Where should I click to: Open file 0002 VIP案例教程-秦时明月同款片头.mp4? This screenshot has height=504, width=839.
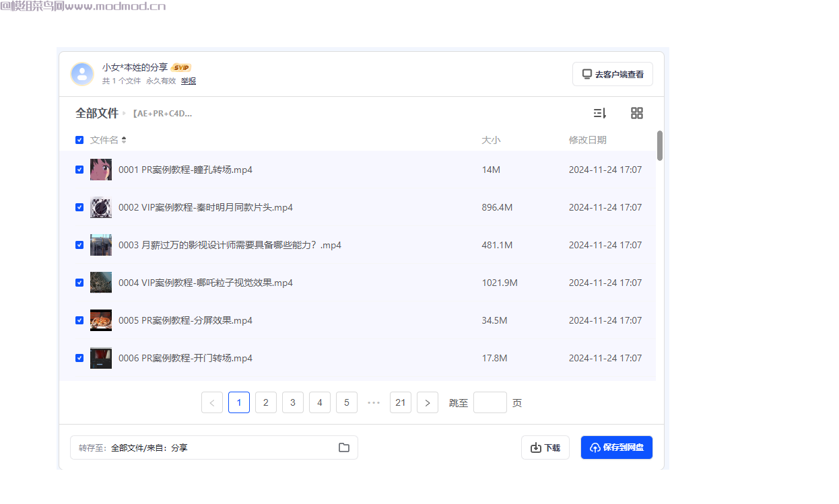pos(205,207)
